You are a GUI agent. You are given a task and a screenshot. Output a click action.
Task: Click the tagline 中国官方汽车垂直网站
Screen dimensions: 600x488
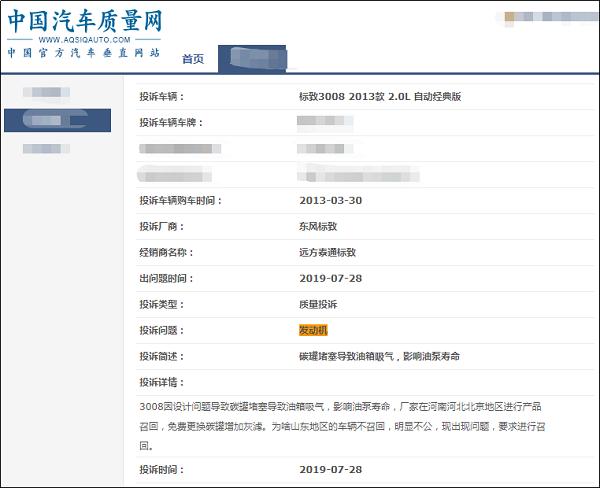point(84,53)
